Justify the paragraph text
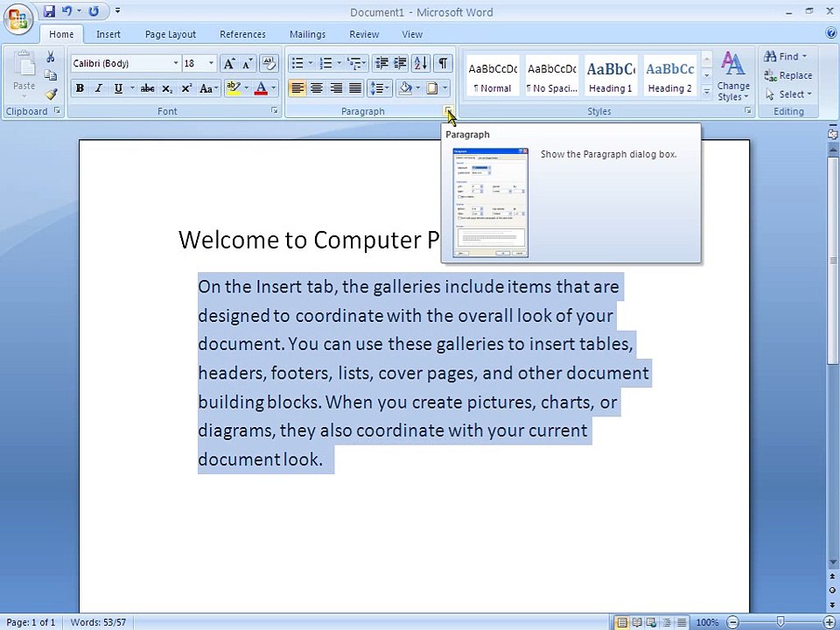The image size is (840, 630). [355, 88]
